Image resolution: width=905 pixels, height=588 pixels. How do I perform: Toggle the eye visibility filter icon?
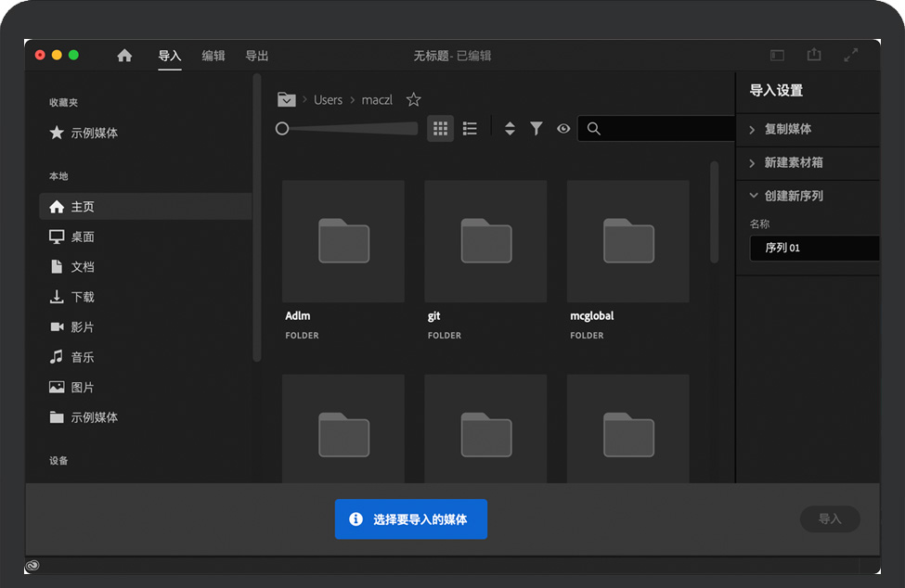(563, 129)
